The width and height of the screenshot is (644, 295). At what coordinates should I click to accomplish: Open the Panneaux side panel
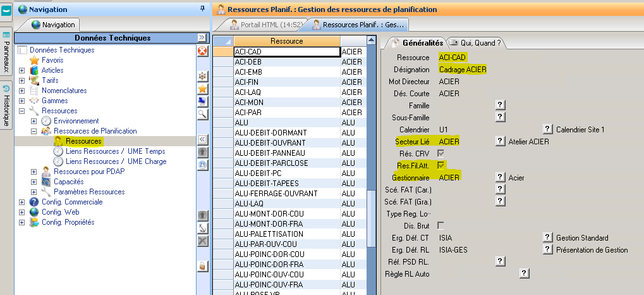[6, 54]
